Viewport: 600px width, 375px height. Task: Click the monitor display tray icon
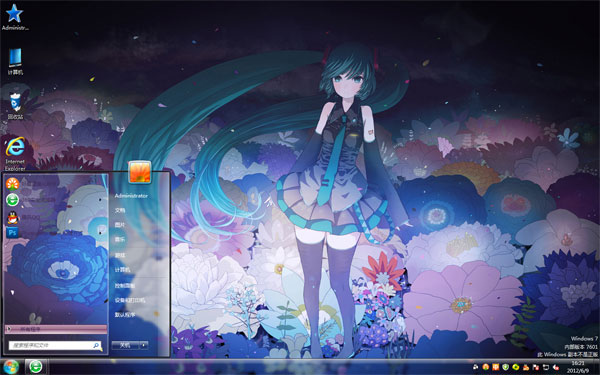pyautogui.click(x=546, y=367)
